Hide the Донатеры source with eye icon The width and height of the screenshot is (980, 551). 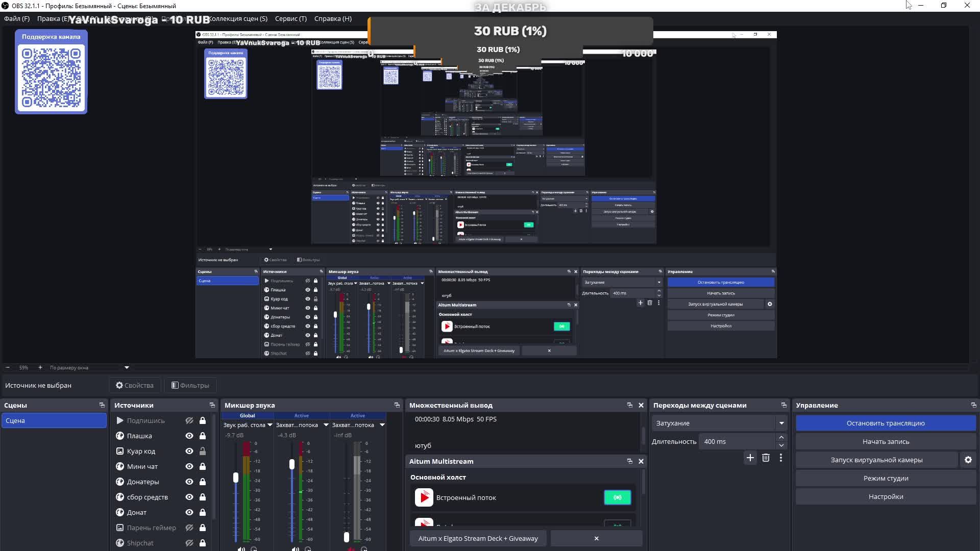pyautogui.click(x=189, y=482)
